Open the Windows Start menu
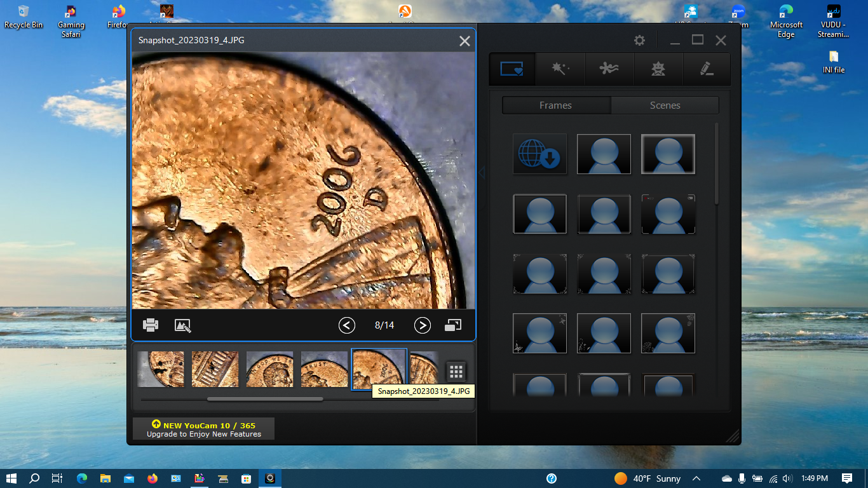The height and width of the screenshot is (488, 868). pyautogui.click(x=11, y=478)
